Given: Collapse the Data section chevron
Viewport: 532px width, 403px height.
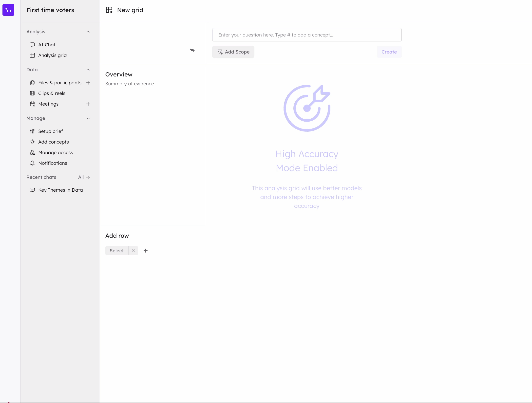Looking at the screenshot, I should 88,70.
